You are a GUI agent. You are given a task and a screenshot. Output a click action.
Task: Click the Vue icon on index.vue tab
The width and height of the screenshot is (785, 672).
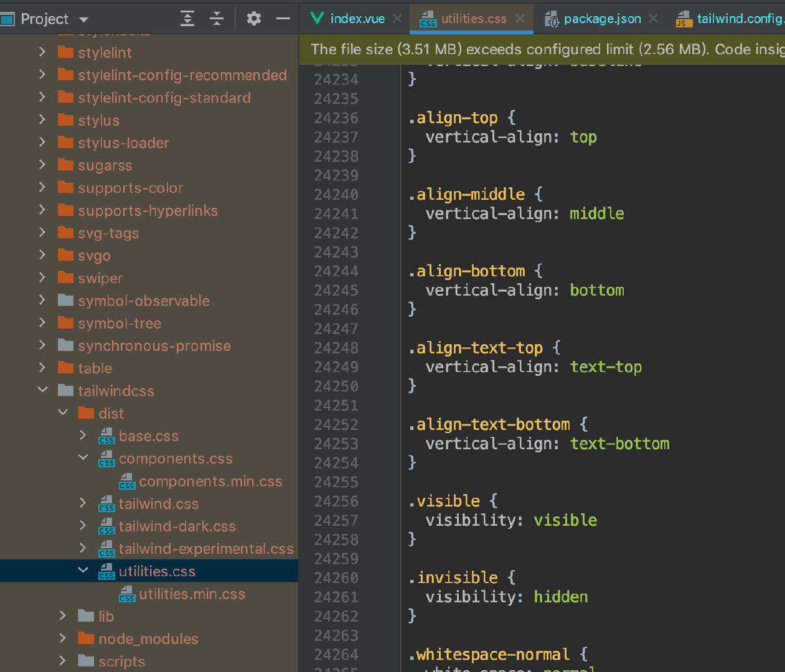tap(317, 18)
